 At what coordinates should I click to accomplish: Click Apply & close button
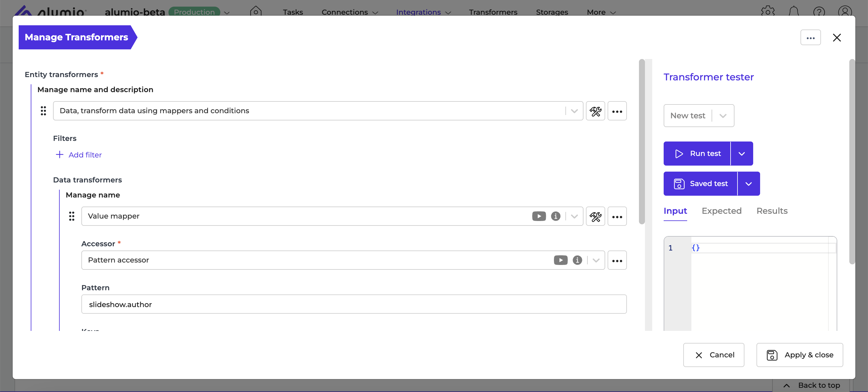(799, 355)
